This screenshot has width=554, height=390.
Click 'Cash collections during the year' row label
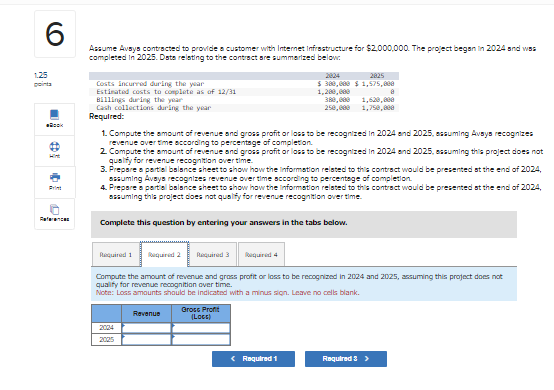pyautogui.click(x=154, y=108)
